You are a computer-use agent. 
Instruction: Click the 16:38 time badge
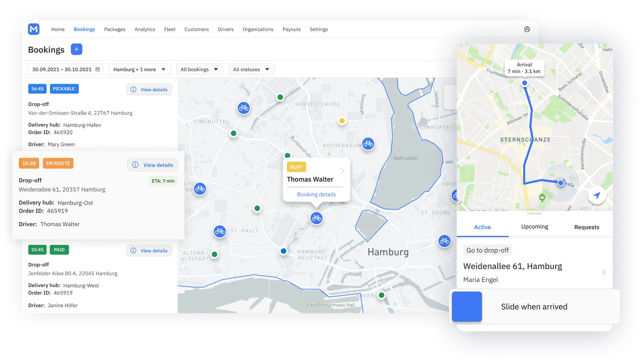click(29, 163)
